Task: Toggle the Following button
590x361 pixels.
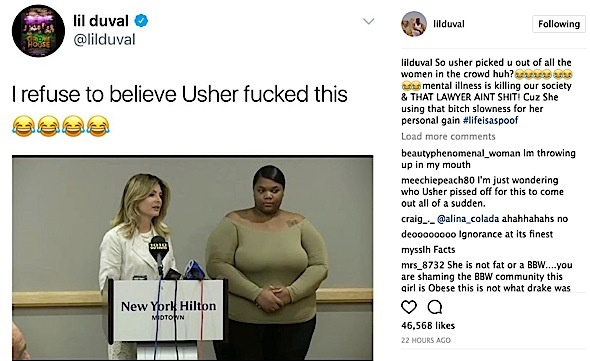Action: 559,24
